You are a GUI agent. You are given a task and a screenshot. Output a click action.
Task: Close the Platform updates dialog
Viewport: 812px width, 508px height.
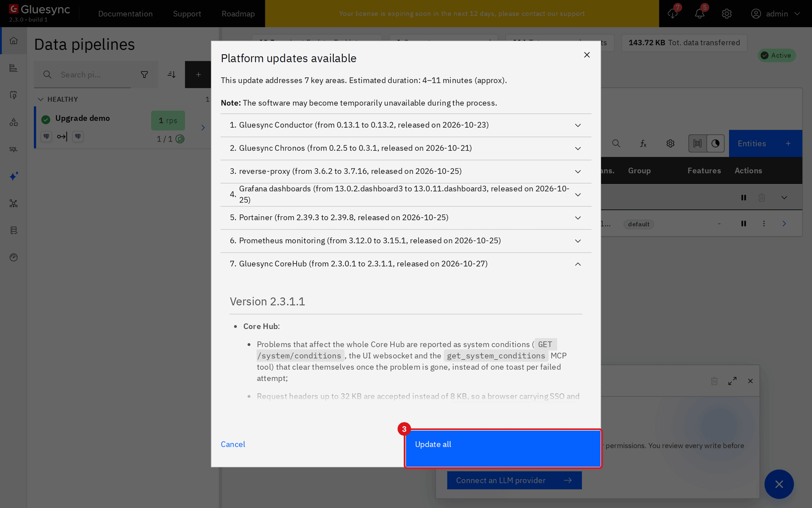pyautogui.click(x=587, y=55)
